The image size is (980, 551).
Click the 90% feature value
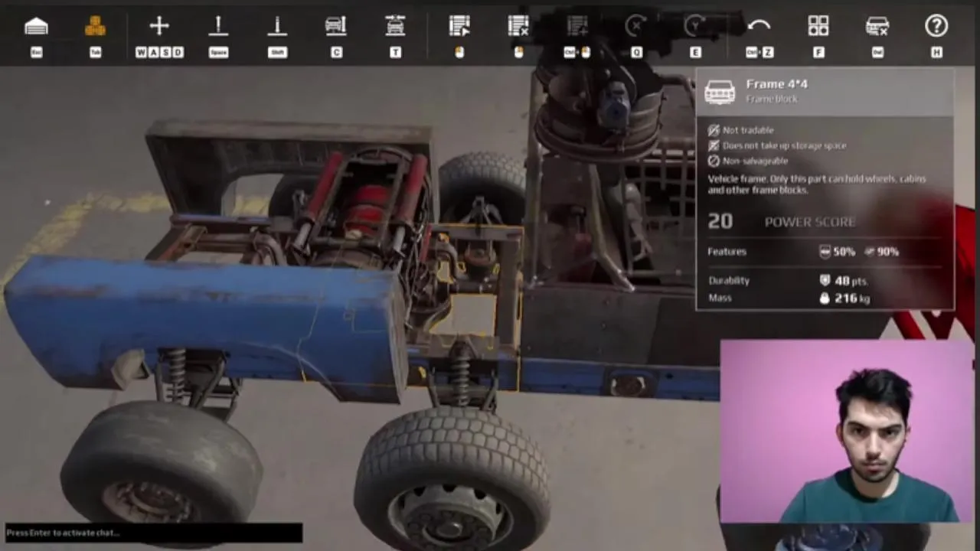point(887,251)
